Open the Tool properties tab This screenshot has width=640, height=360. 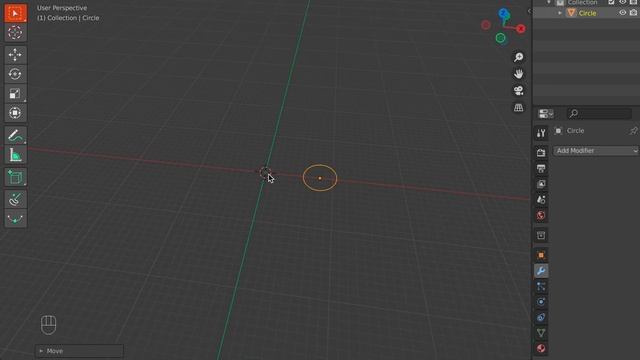(541, 133)
